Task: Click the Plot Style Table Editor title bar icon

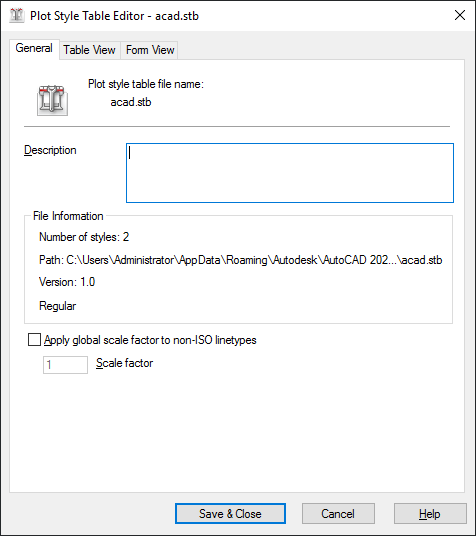Action: point(17,16)
